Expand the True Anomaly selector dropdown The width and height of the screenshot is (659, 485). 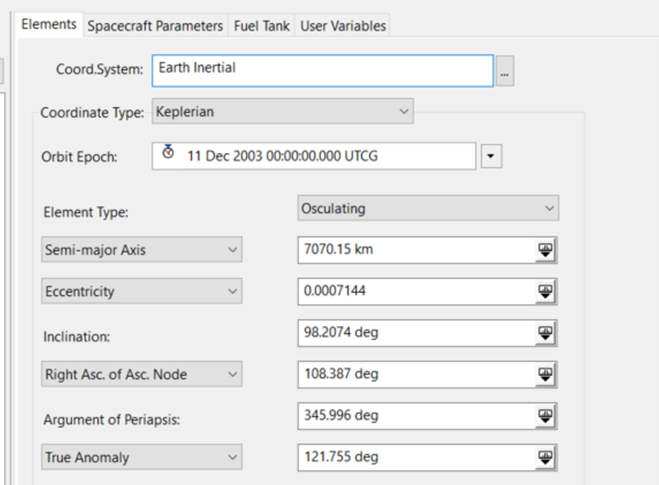(x=140, y=458)
